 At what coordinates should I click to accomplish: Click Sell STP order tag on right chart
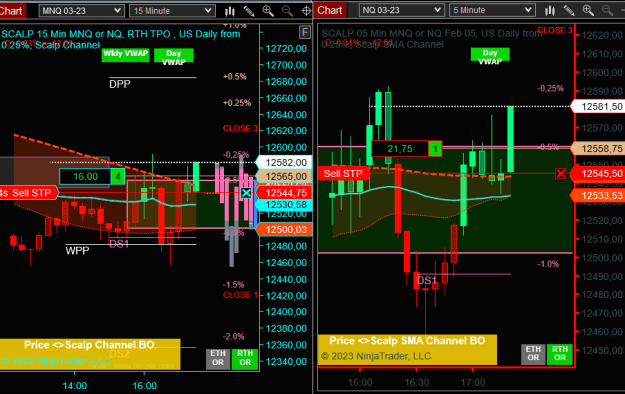343,173
